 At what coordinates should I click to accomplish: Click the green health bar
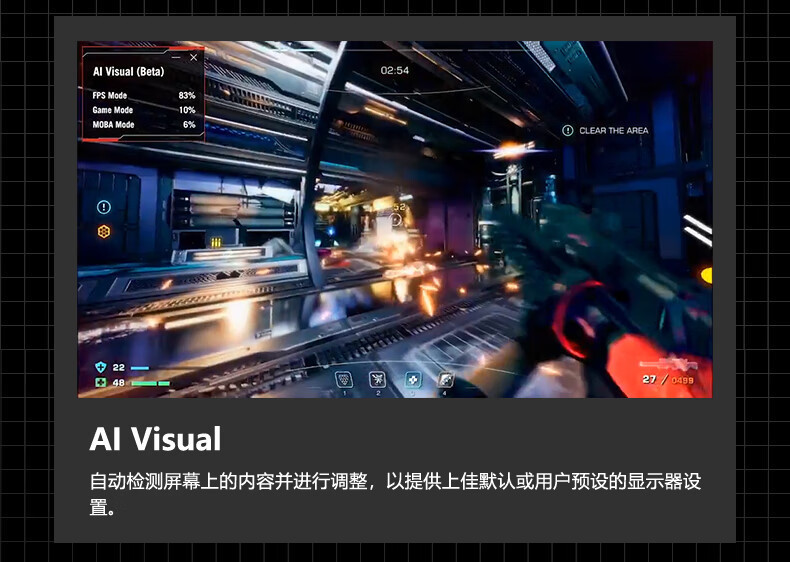coord(151,383)
